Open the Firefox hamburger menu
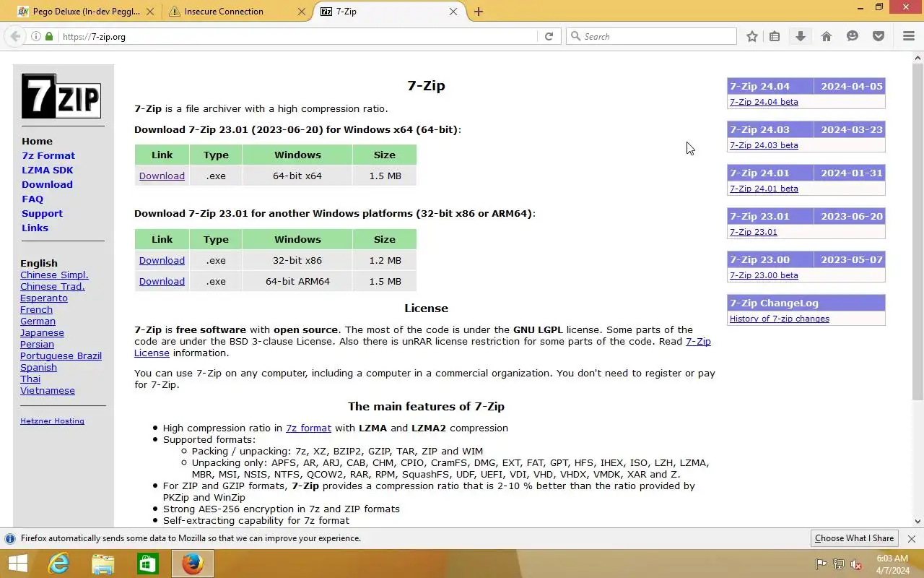924x578 pixels. point(909,36)
